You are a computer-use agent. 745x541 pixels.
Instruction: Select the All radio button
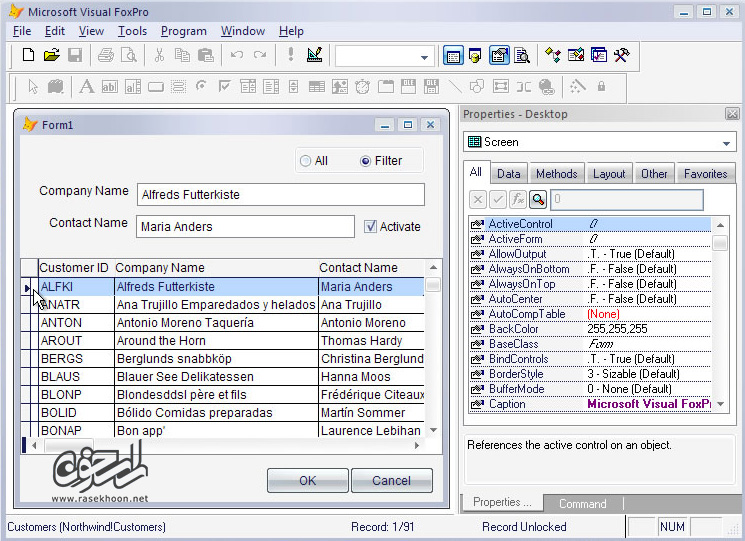point(314,161)
